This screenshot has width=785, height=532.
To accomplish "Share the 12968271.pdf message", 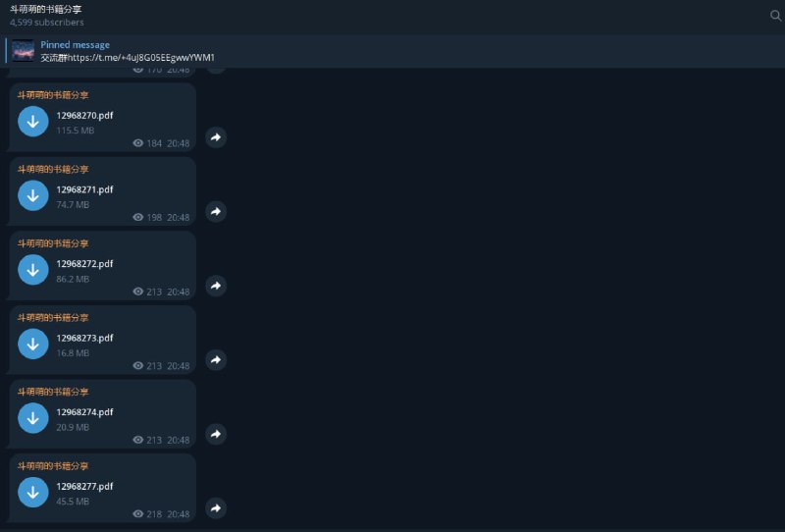I will click(216, 211).
